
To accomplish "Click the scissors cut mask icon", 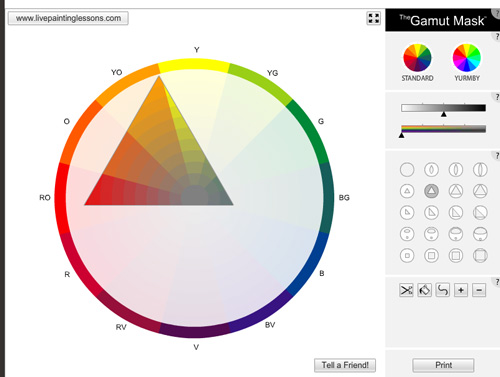I will (x=406, y=290).
